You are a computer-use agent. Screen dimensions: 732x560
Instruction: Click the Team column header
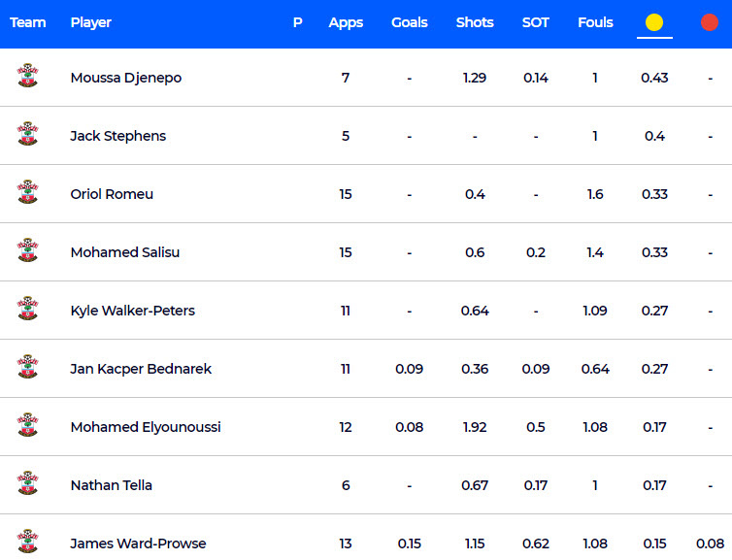(x=28, y=22)
